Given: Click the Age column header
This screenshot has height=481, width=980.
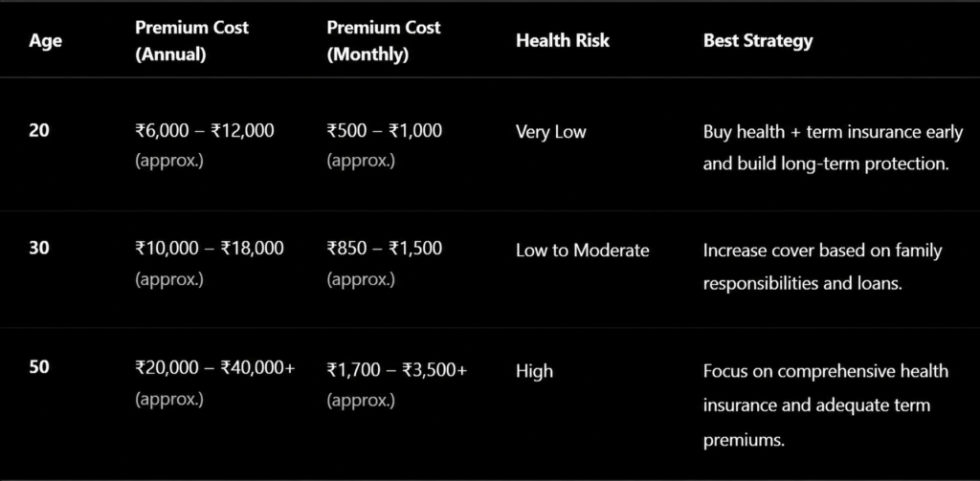Looking at the screenshot, I should 45,41.
